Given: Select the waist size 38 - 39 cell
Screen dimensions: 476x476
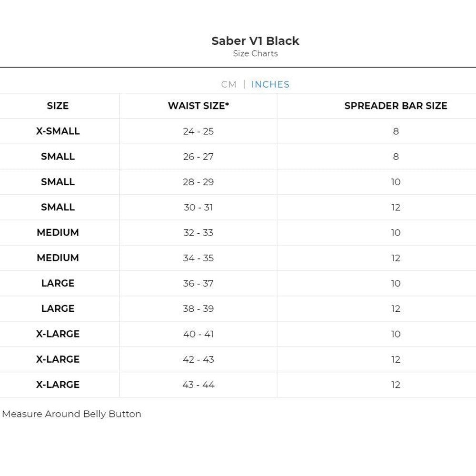Looking at the screenshot, I should [198, 308].
